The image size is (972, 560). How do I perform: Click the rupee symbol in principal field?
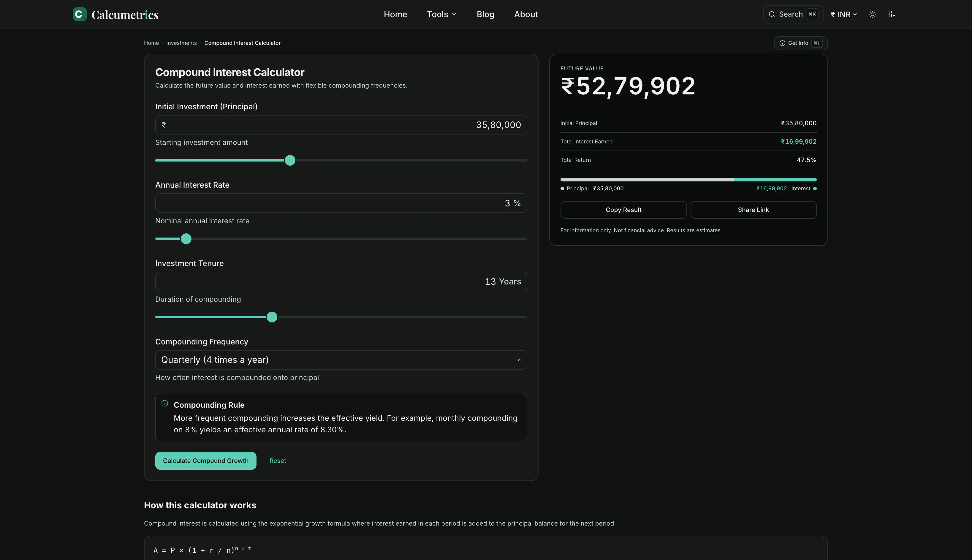(x=163, y=125)
